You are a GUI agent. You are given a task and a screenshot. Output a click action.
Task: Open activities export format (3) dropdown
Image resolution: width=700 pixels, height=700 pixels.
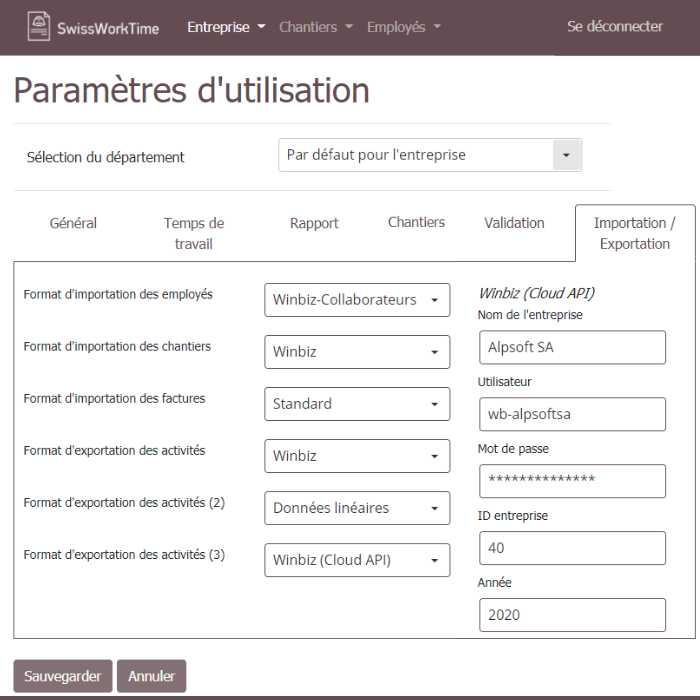(x=357, y=560)
